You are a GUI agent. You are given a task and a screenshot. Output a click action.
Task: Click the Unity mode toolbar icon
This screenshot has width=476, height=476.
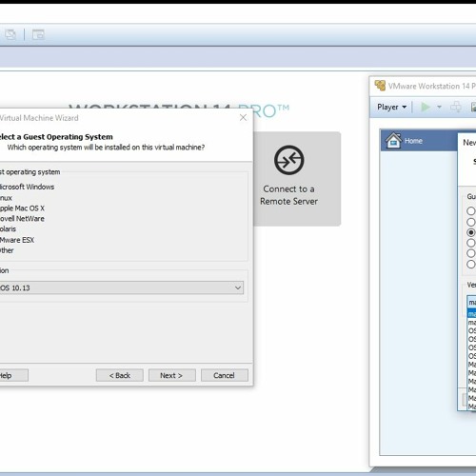[x=10, y=34]
